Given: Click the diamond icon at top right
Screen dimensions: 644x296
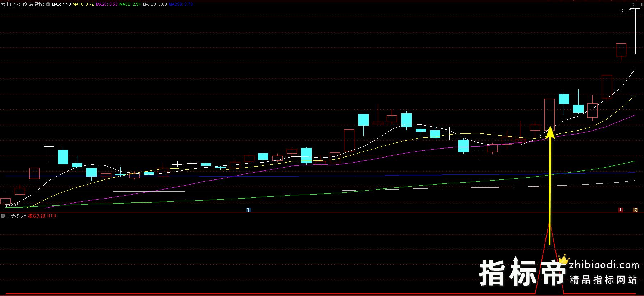Looking at the screenshot, I should pos(634,4).
